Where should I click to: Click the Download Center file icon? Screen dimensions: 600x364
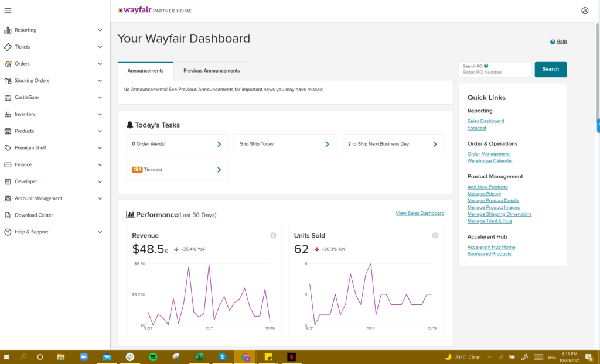tap(8, 215)
